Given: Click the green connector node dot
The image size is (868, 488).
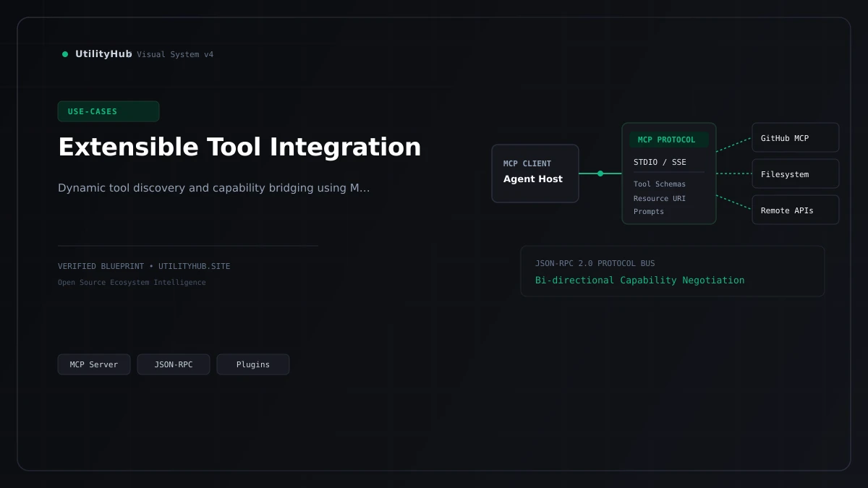Looking at the screenshot, I should 600,174.
